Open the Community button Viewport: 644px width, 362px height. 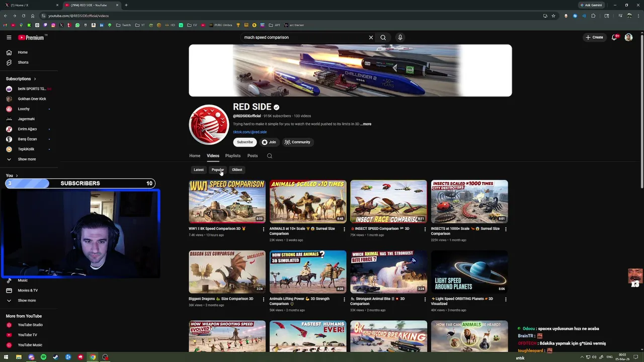tap(297, 142)
